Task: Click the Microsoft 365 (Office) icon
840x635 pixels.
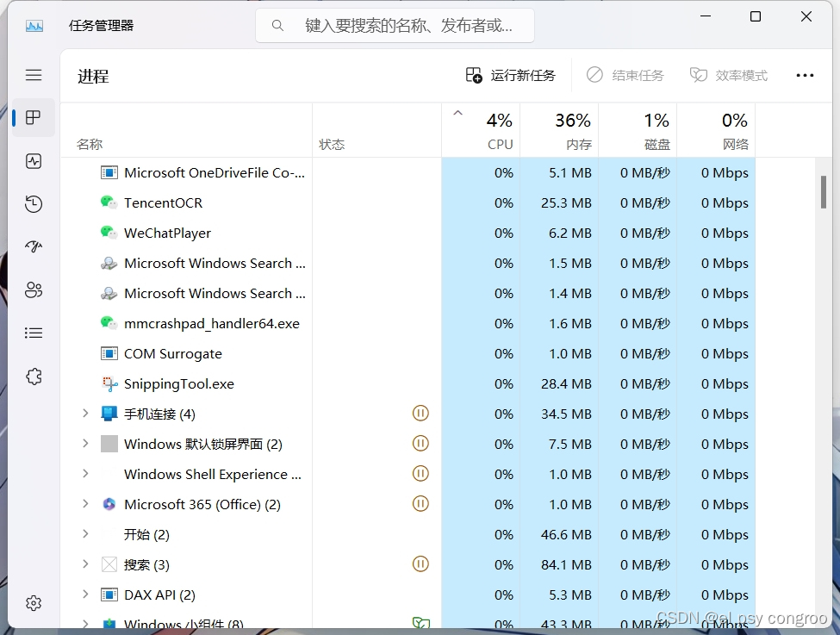Action: click(109, 504)
